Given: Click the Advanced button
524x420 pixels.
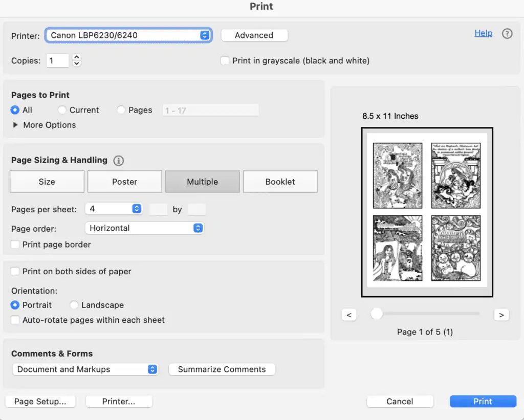Looking at the screenshot, I should tap(254, 35).
